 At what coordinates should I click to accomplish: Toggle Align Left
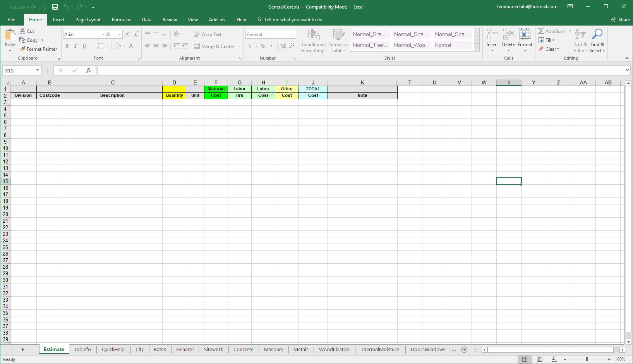pyautogui.click(x=148, y=46)
